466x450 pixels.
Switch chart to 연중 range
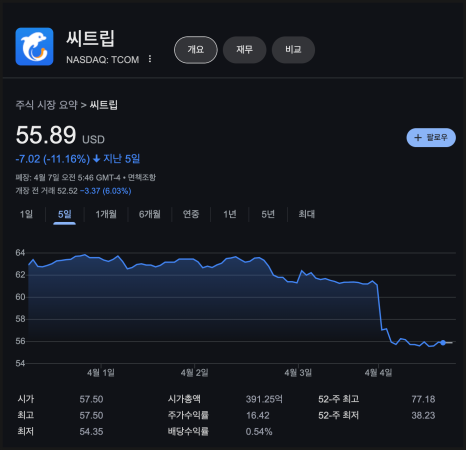click(191, 214)
